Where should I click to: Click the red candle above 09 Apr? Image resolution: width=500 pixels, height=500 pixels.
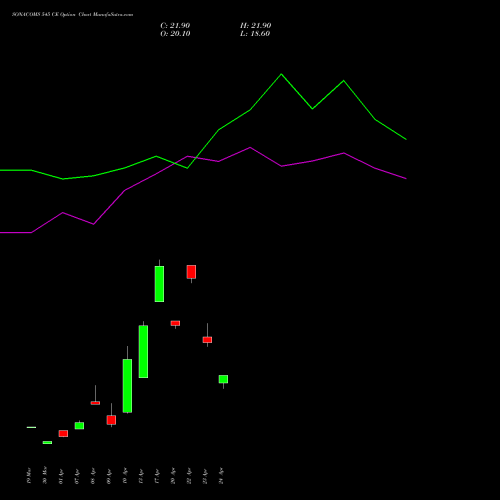click(x=111, y=420)
